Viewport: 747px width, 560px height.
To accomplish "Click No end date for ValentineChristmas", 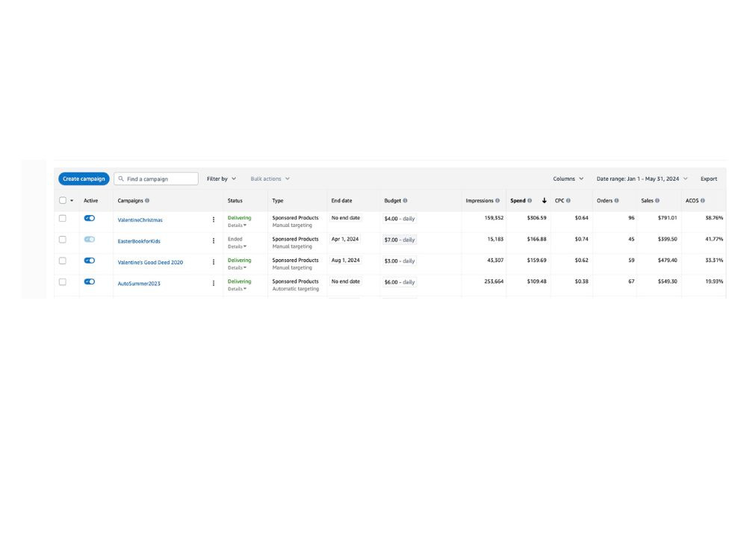I will pos(345,217).
